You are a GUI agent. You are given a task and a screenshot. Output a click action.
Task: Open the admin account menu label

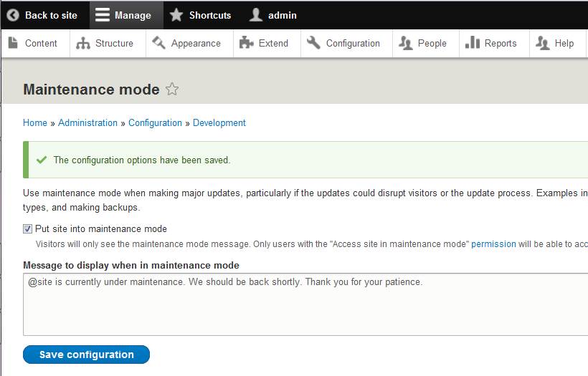[283, 15]
